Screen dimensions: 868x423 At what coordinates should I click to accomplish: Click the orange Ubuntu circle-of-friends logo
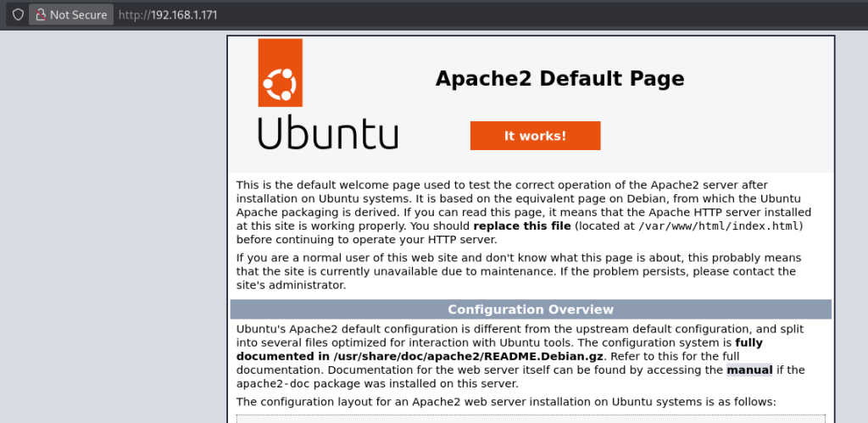pos(280,83)
